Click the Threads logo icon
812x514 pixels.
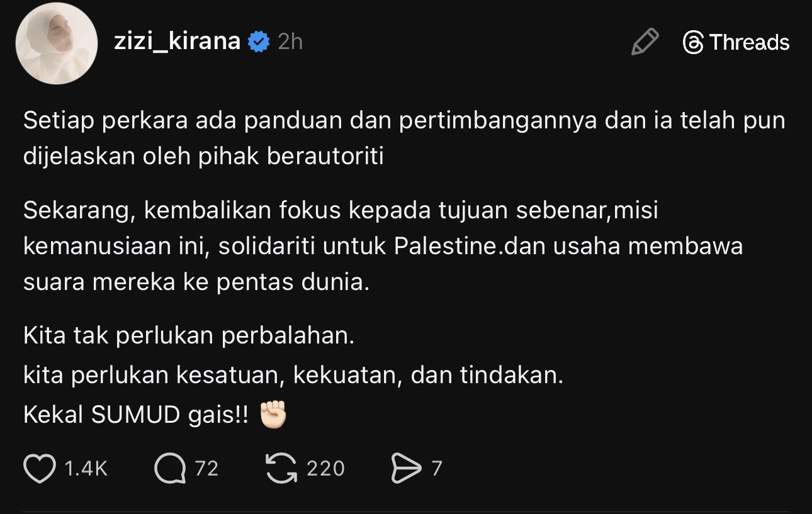pyautogui.click(x=693, y=43)
